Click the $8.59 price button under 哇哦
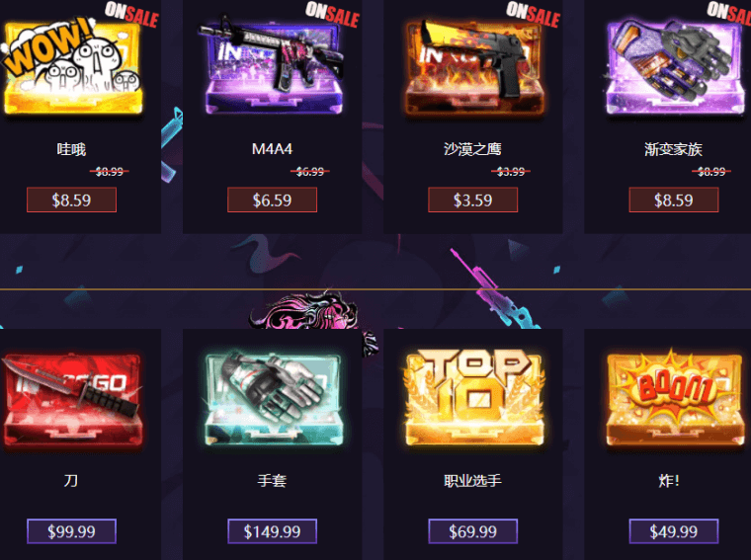 click(x=71, y=200)
